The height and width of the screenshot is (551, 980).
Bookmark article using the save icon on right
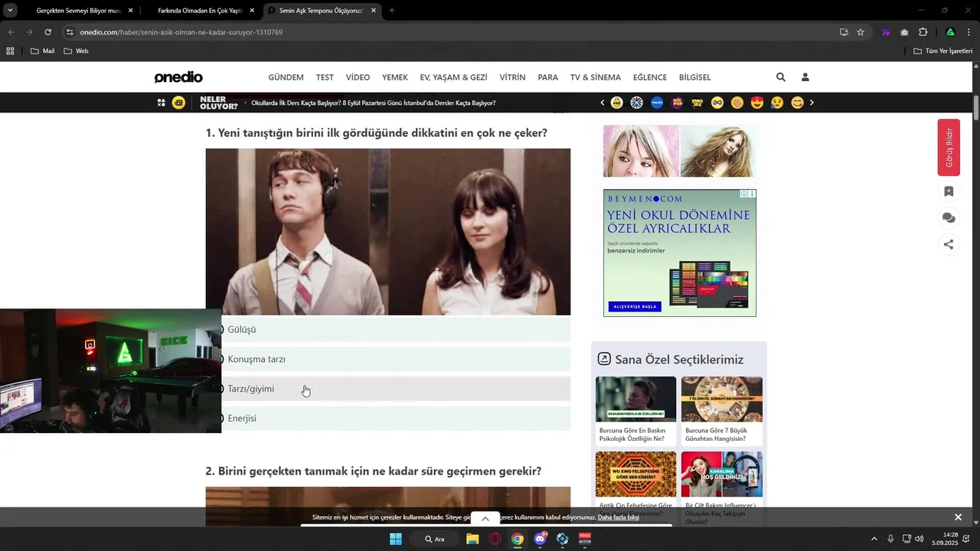[949, 191]
